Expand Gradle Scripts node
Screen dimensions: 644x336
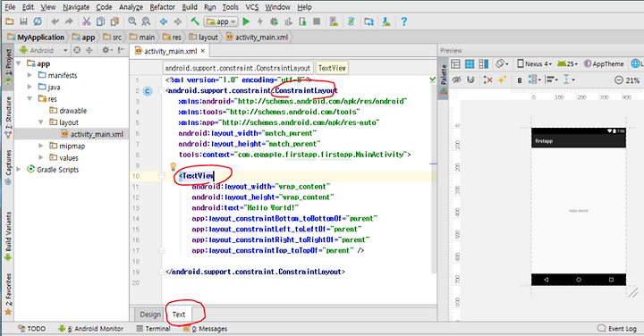(x=19, y=170)
